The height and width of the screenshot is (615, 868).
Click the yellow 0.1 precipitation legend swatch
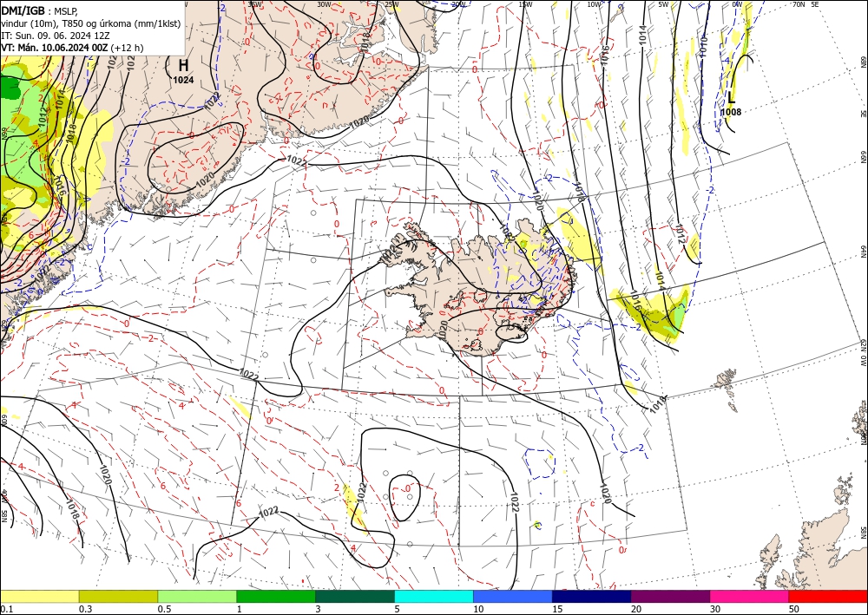coord(39,596)
